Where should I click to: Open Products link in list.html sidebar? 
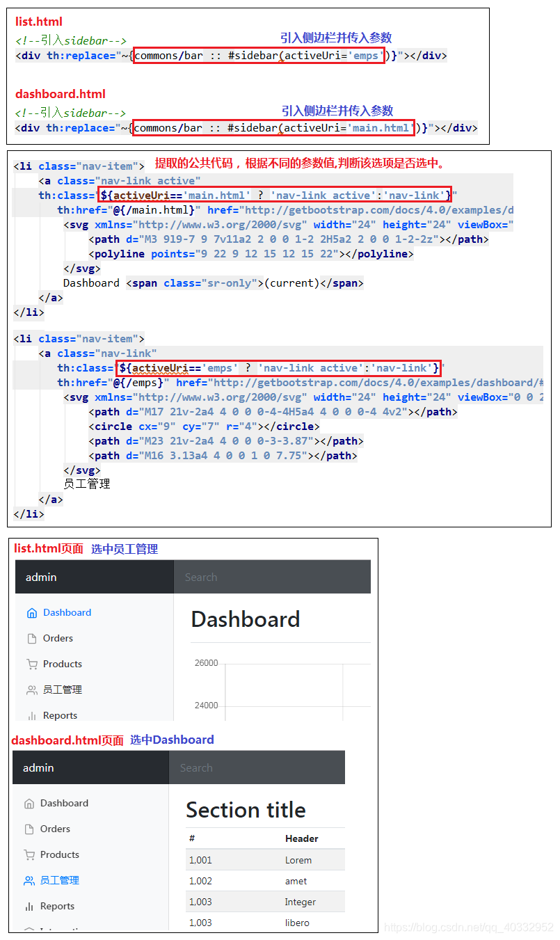[x=63, y=664]
